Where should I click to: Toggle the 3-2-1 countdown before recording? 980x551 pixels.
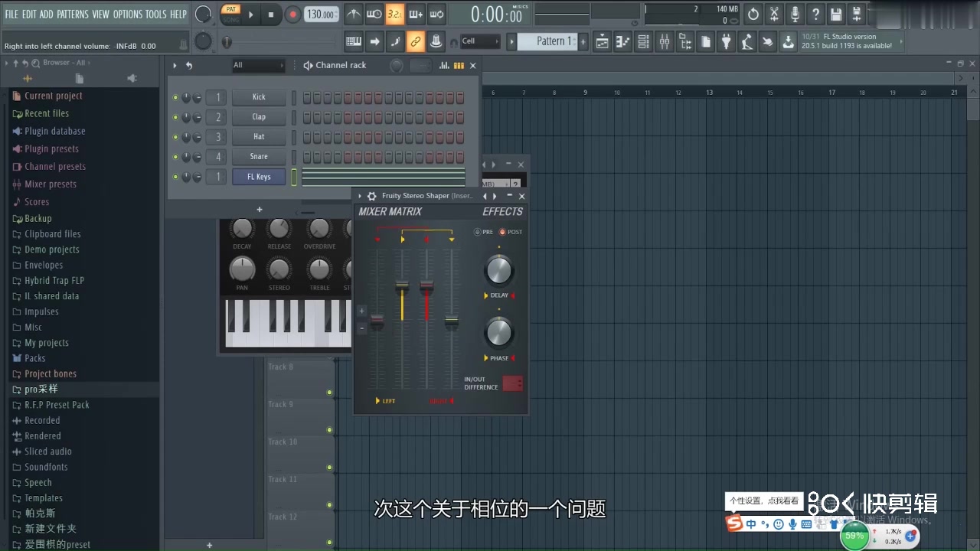point(394,14)
